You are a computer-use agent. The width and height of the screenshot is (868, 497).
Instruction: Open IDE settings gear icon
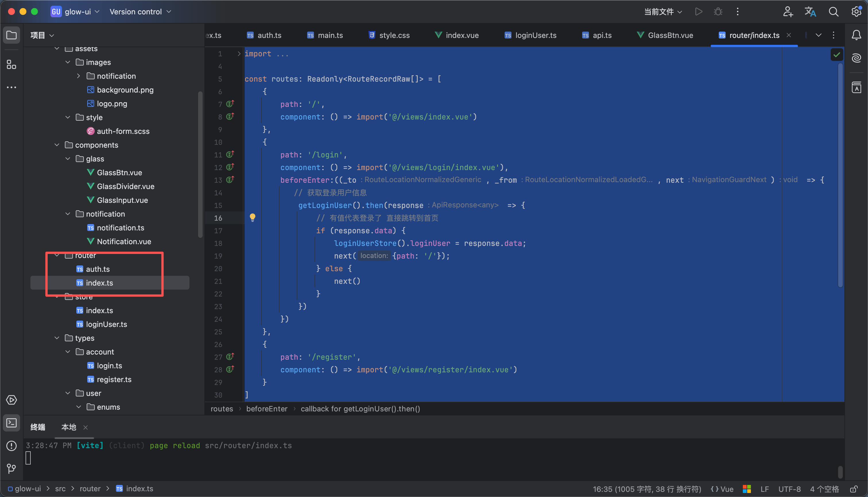[x=856, y=11]
